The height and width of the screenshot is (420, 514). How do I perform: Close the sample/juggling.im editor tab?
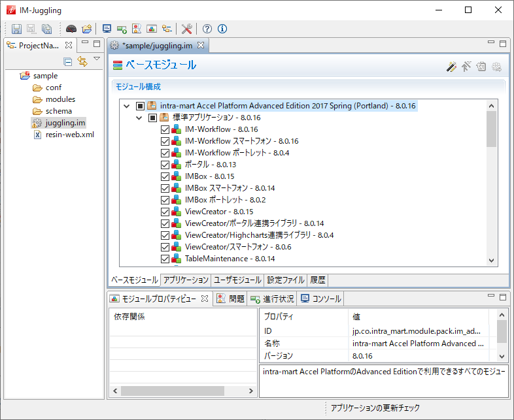201,45
